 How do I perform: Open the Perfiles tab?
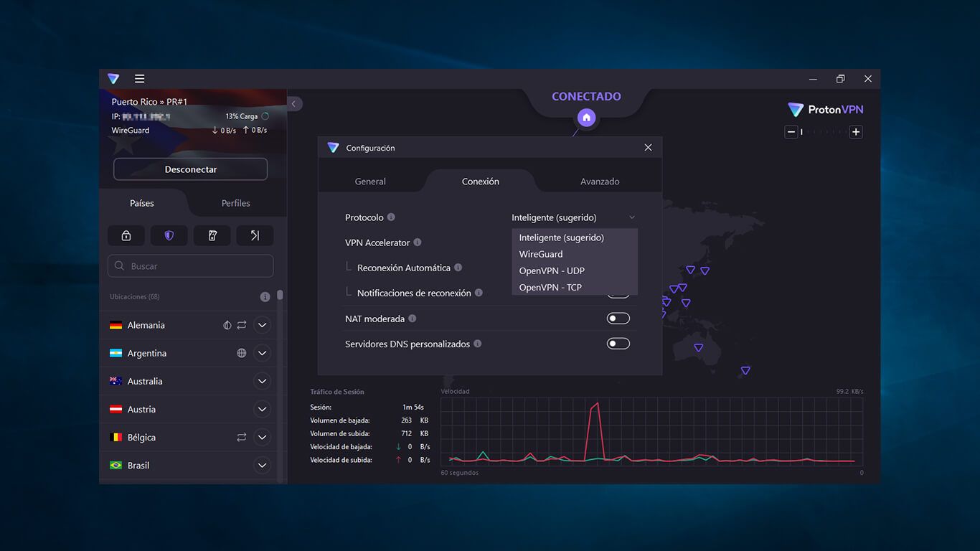click(x=236, y=203)
